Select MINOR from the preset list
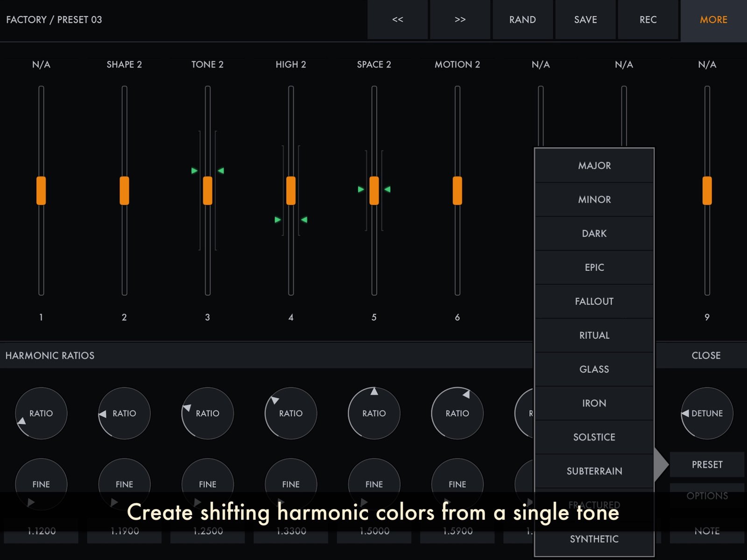This screenshot has height=560, width=747. (594, 199)
